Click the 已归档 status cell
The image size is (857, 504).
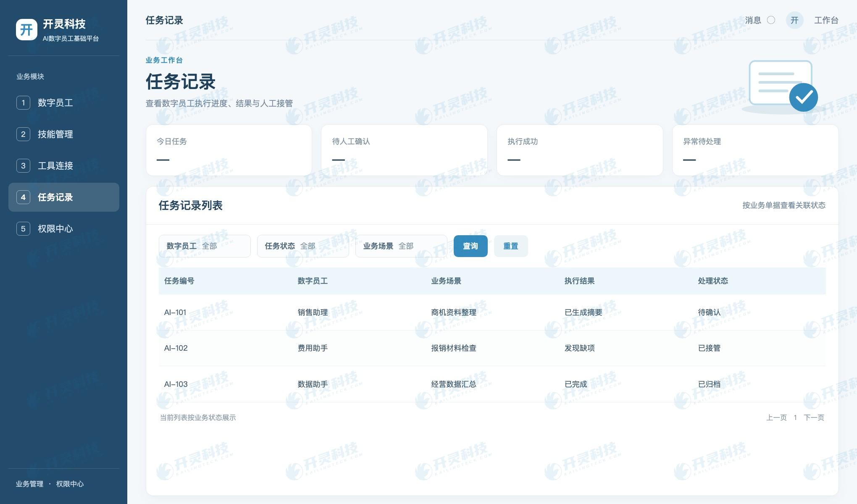click(x=709, y=384)
